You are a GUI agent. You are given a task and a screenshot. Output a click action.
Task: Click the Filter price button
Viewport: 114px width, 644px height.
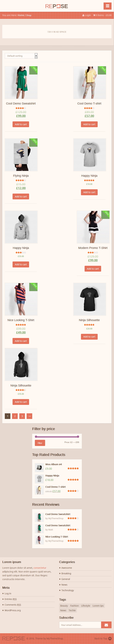pyautogui.click(x=40, y=443)
